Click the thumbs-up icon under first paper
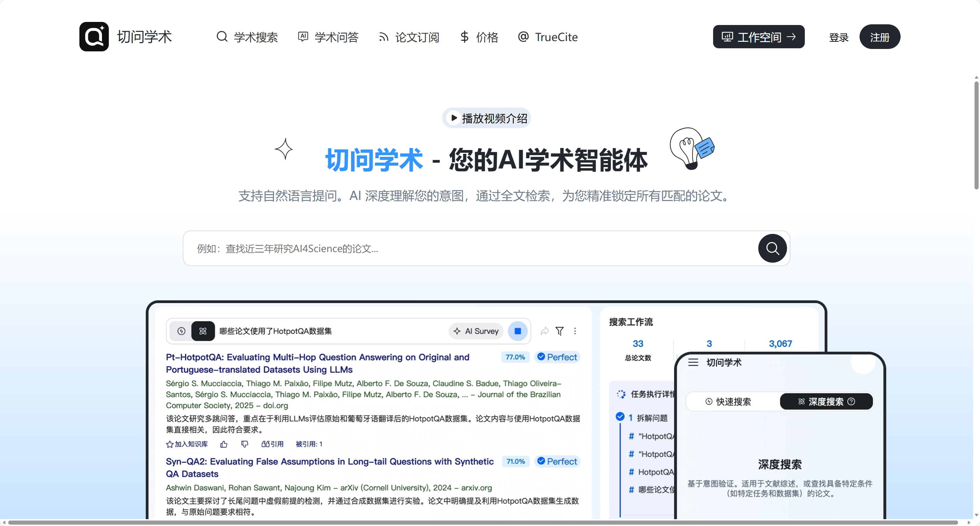Image resolution: width=980 pixels, height=526 pixels. [224, 444]
